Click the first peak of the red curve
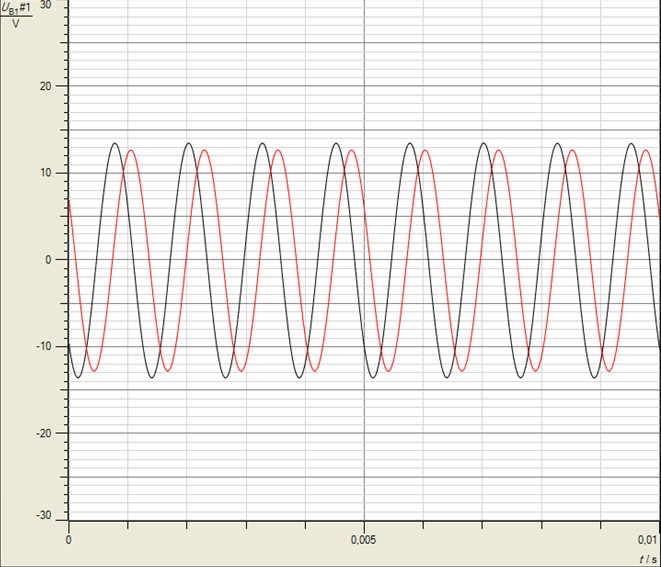The image size is (661, 567). [x=131, y=150]
